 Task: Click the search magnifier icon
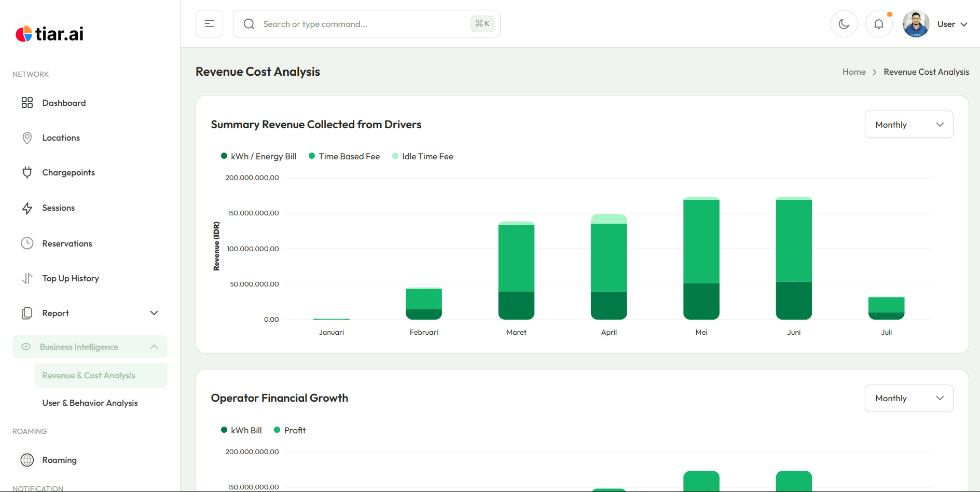click(249, 24)
